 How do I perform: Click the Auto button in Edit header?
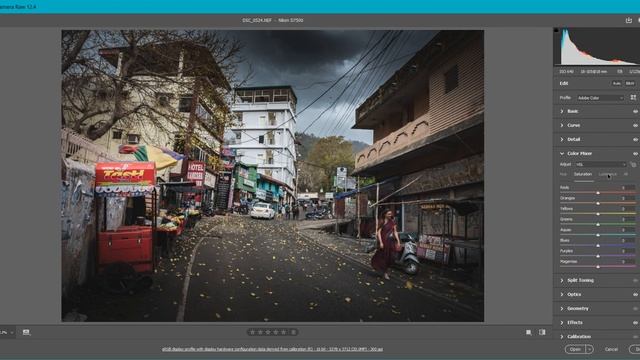click(616, 83)
